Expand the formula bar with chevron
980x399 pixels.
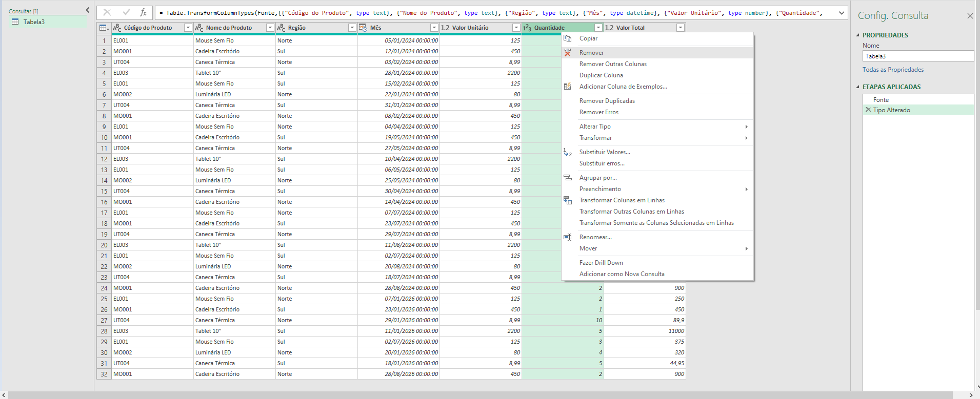[842, 13]
